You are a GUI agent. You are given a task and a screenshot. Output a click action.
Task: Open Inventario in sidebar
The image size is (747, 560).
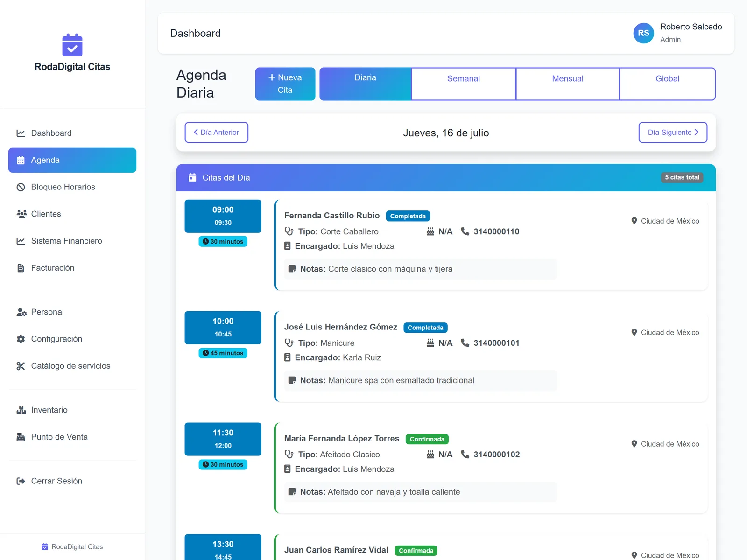tap(72, 410)
